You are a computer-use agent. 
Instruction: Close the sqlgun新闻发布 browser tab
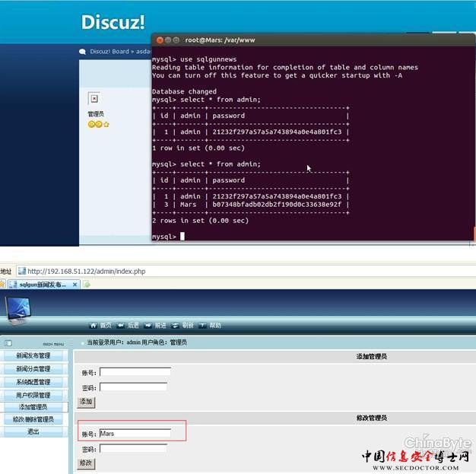coord(75,285)
